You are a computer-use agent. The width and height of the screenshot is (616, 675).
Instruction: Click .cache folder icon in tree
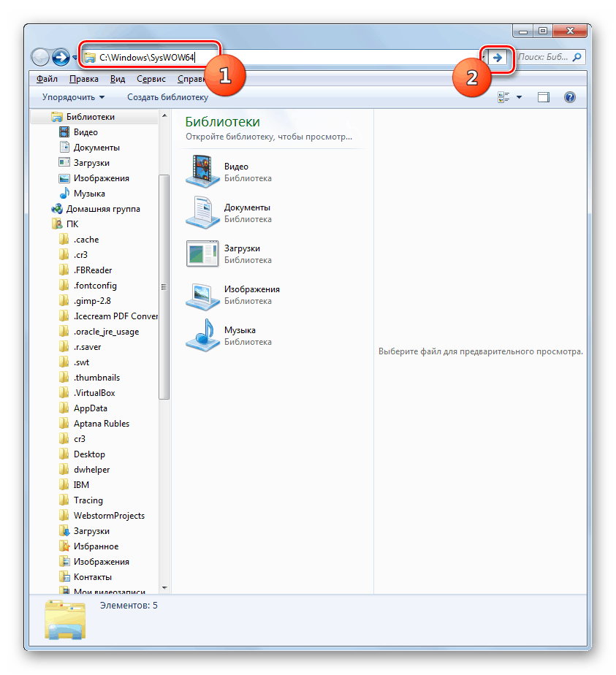click(x=64, y=240)
